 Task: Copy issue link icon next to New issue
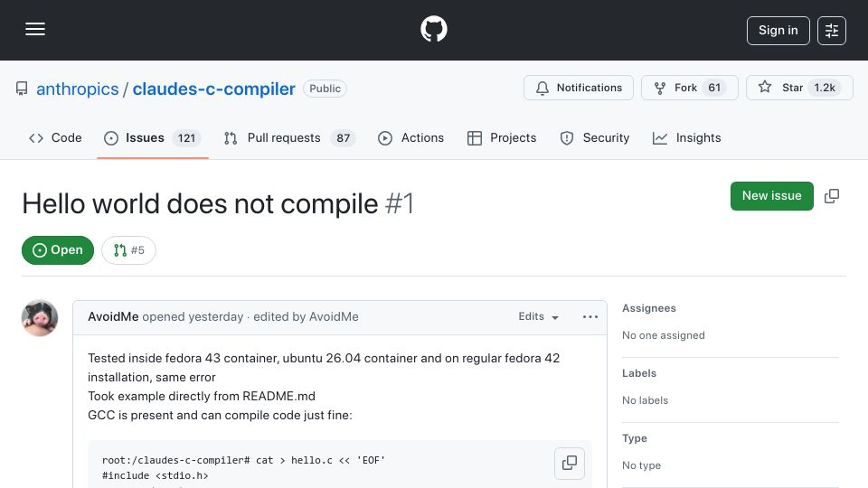click(832, 196)
